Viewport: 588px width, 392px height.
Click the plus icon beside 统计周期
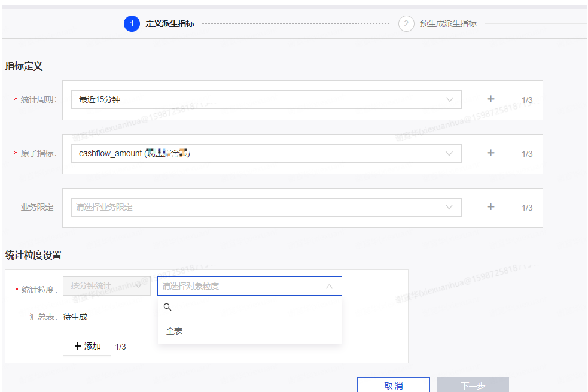(490, 99)
